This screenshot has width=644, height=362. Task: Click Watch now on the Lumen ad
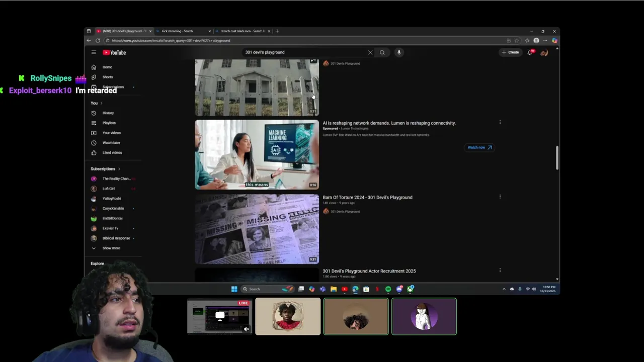479,147
